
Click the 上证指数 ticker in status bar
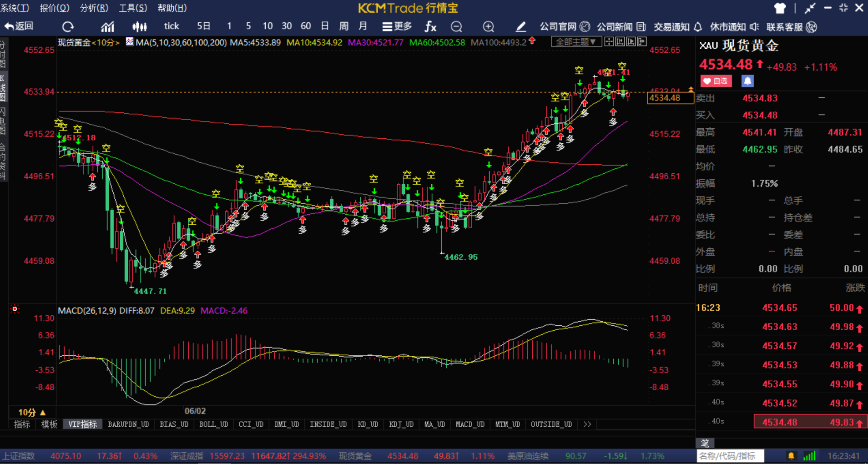tap(18, 456)
